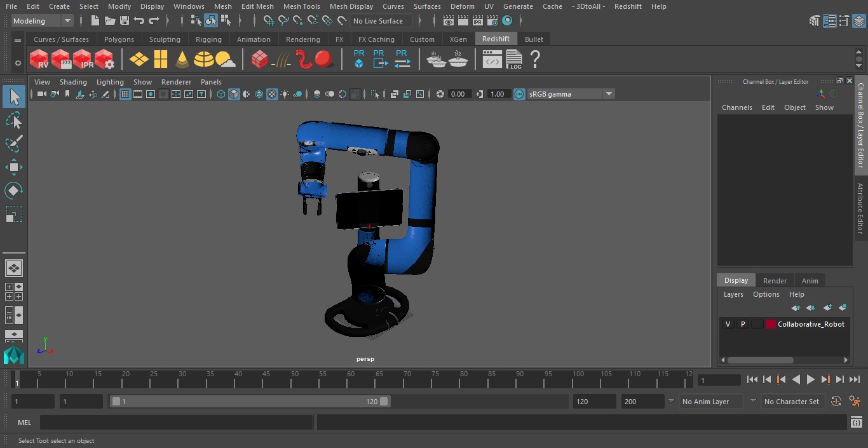Open Channels menu in Channel Box
The image size is (868, 448).
pyautogui.click(x=736, y=107)
